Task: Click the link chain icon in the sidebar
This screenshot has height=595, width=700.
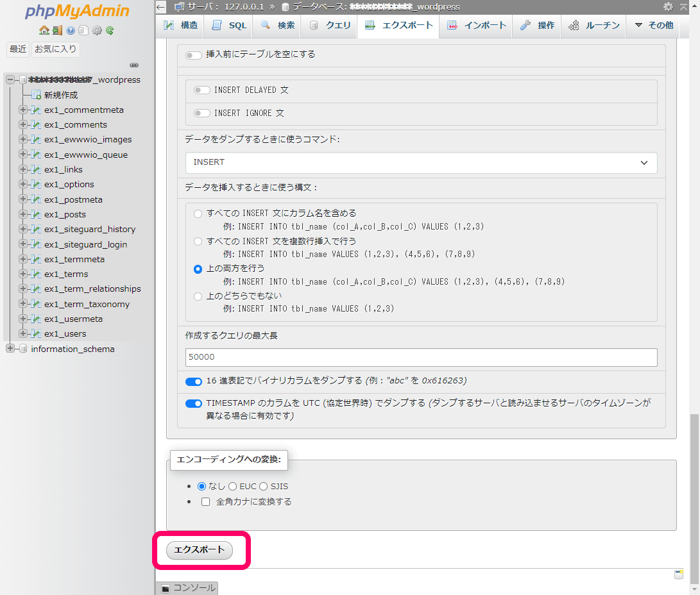Action: 134,65
